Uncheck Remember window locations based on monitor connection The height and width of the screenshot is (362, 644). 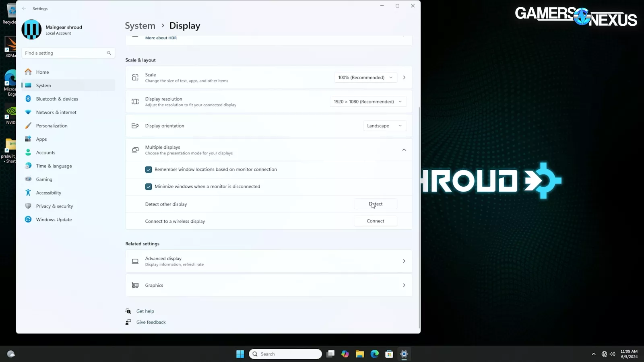point(149,170)
